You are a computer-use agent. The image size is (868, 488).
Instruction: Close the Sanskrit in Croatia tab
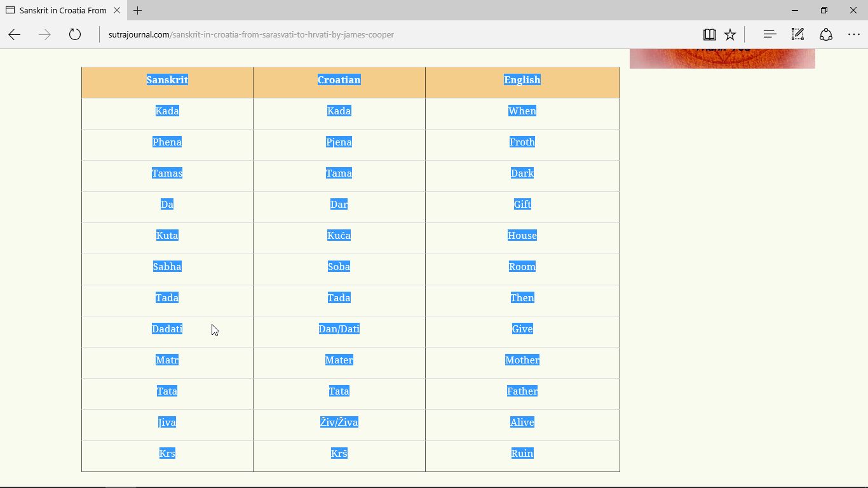coord(117,10)
